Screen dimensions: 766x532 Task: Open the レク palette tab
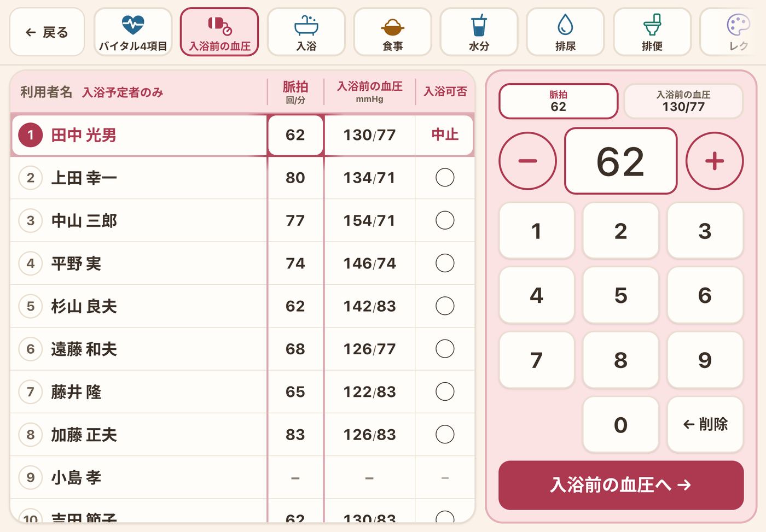pos(733,32)
